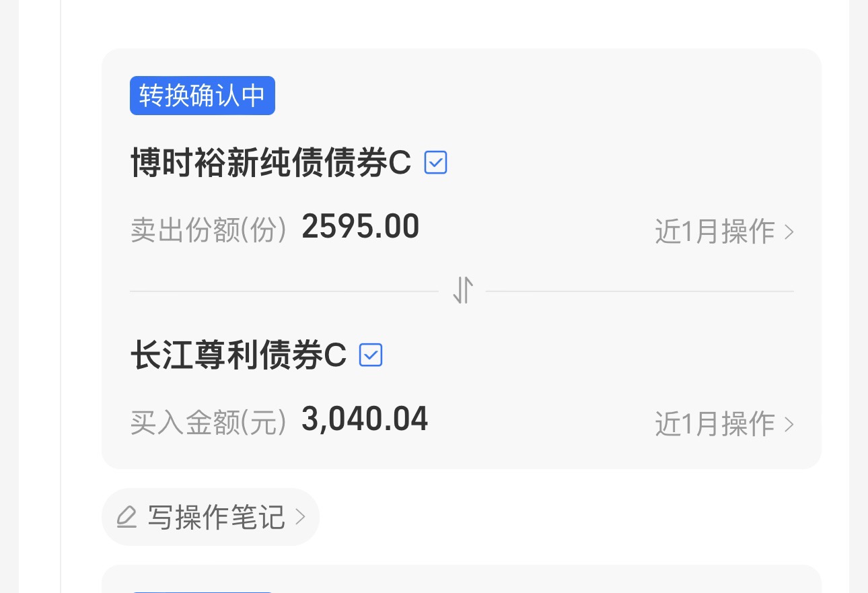Tap the partially visible card at bottom
The height and width of the screenshot is (593, 868).
click(462, 579)
